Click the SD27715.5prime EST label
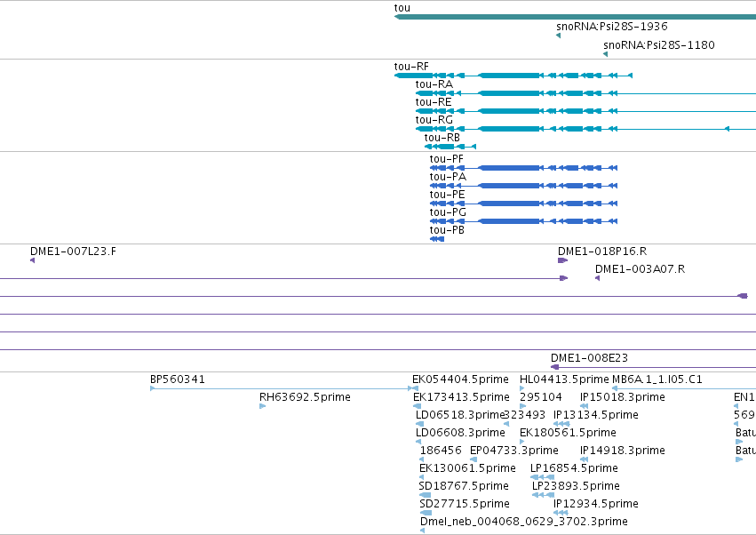The height and width of the screenshot is (535, 756). point(465,505)
